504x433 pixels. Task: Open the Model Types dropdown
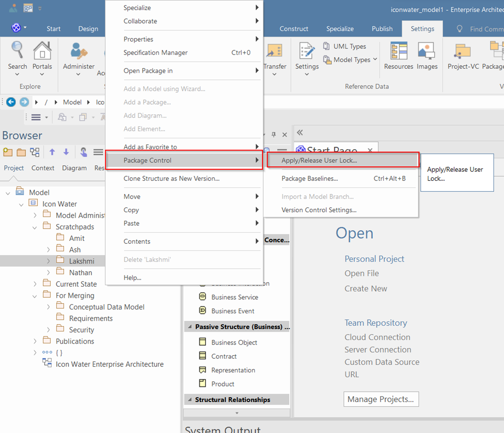[350, 60]
